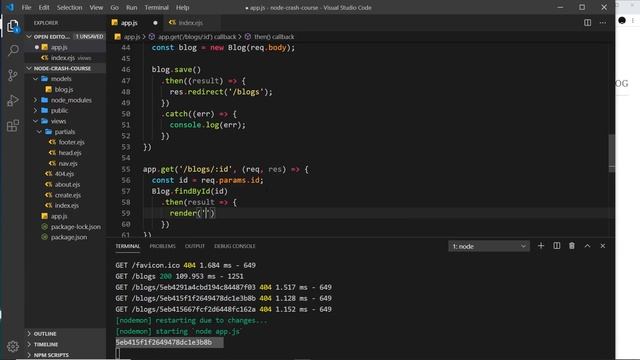Maximize the terminal panel size
Image resolution: width=640 pixels, height=360 pixels.
[x=587, y=246]
